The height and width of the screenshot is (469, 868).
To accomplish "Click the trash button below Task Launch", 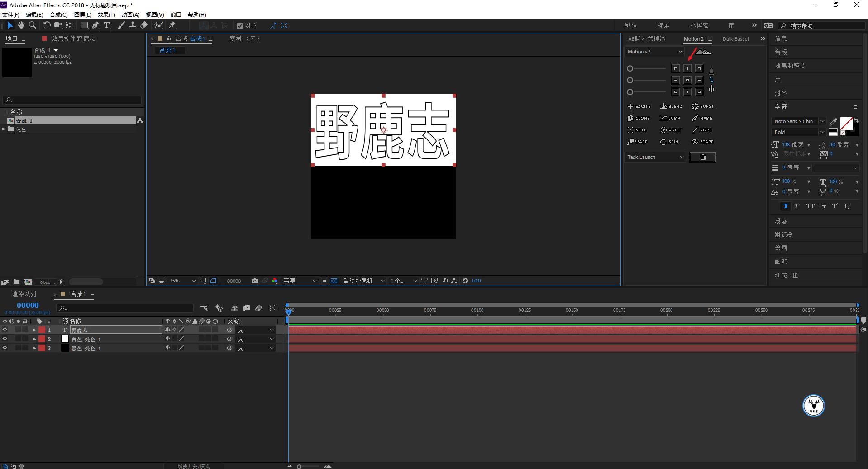I will pyautogui.click(x=703, y=157).
